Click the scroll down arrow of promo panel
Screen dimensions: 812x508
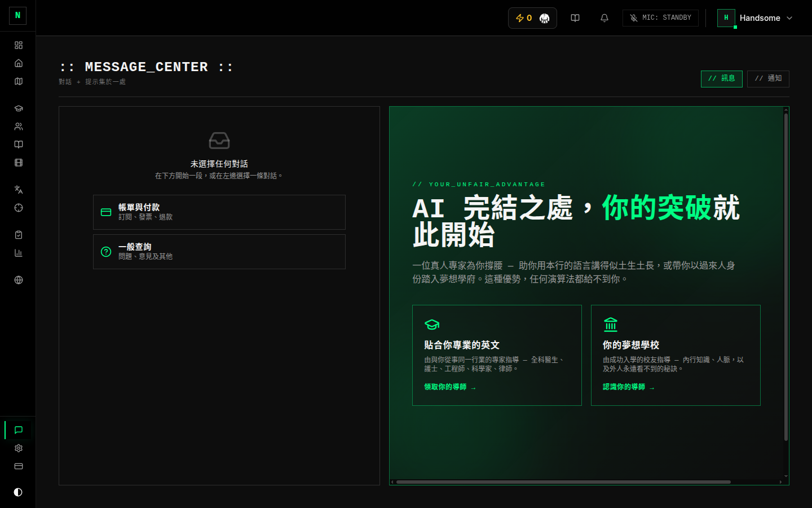tap(786, 476)
